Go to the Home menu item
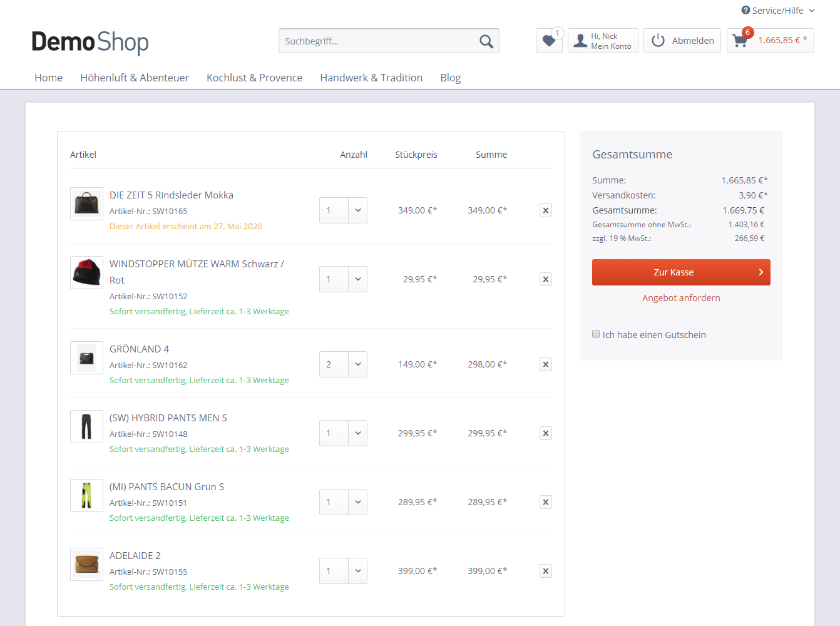 (49, 78)
